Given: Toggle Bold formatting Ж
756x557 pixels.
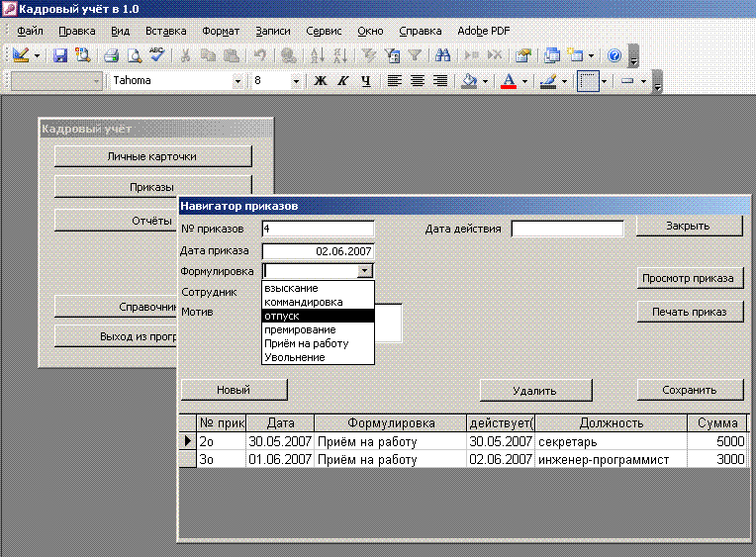Looking at the screenshot, I should coord(321,80).
